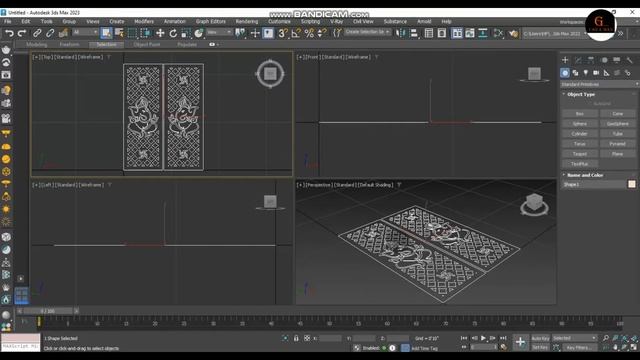The width and height of the screenshot is (640, 360).
Task: Toggle Percent Snap button
Action: tap(309, 33)
